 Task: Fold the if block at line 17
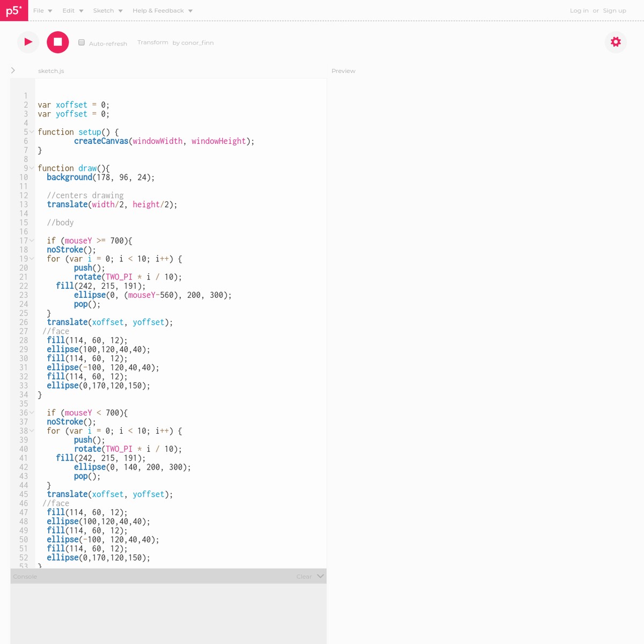32,241
